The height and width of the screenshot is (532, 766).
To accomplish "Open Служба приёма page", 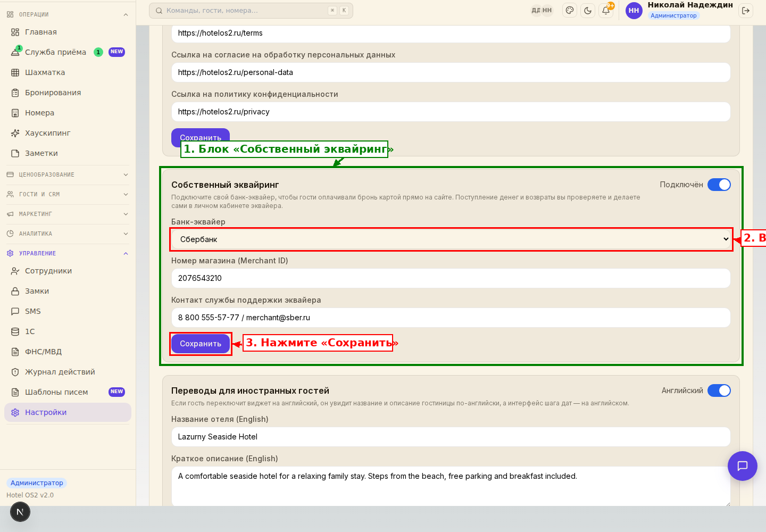I will click(68, 52).
